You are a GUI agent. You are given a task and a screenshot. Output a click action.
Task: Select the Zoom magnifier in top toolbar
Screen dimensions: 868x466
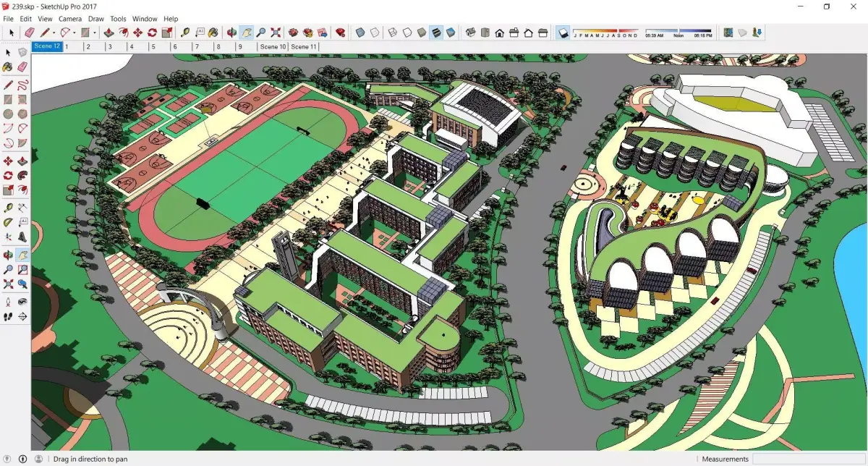[x=261, y=33]
